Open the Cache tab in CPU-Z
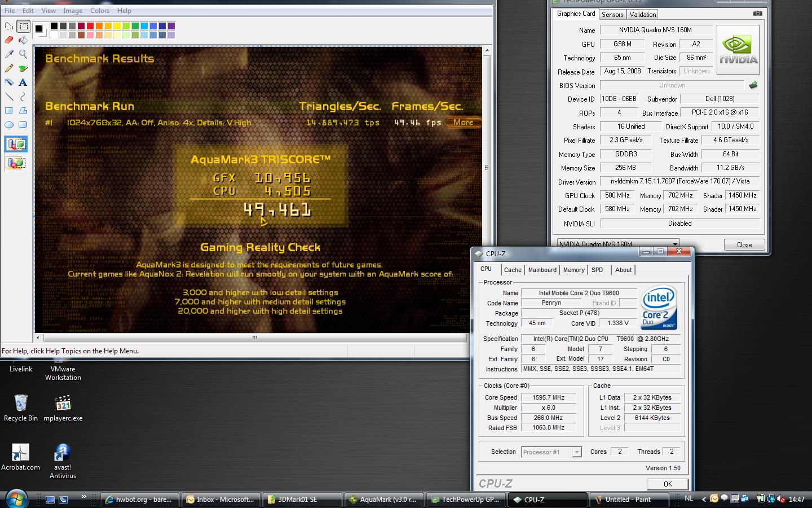Viewport: 812px width, 508px height. pos(513,270)
